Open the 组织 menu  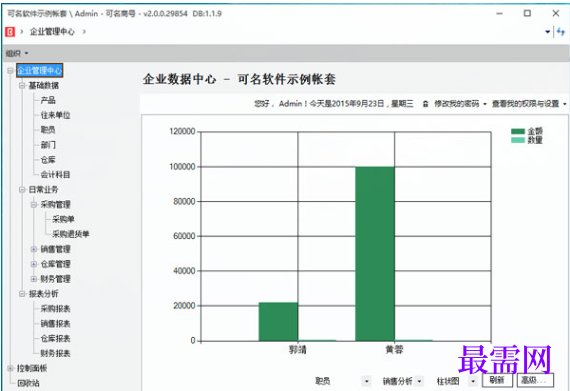click(x=17, y=53)
